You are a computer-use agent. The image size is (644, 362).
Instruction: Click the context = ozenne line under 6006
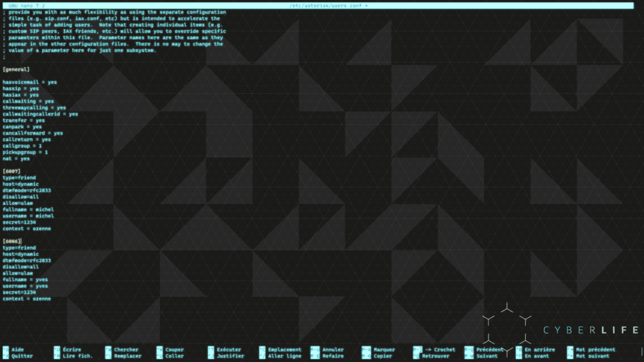pyautogui.click(x=26, y=299)
